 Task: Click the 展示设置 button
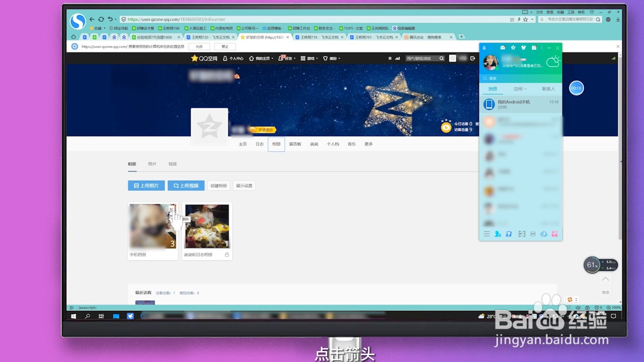(x=244, y=185)
